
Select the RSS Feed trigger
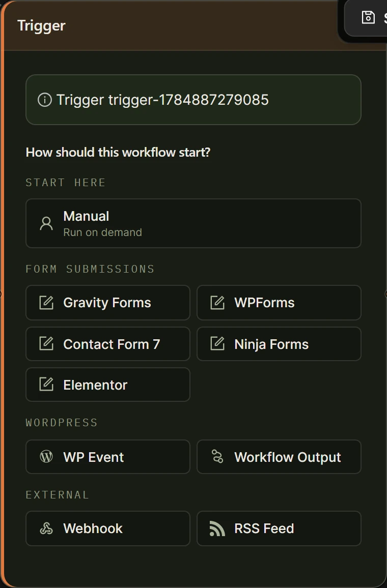point(279,528)
